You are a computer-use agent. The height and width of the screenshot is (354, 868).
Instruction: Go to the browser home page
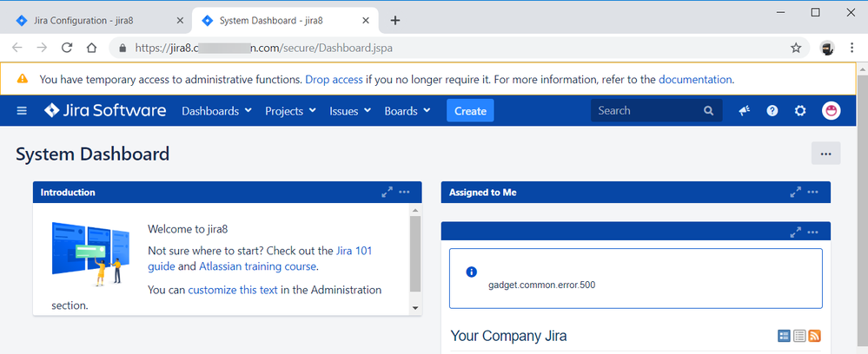[92, 48]
